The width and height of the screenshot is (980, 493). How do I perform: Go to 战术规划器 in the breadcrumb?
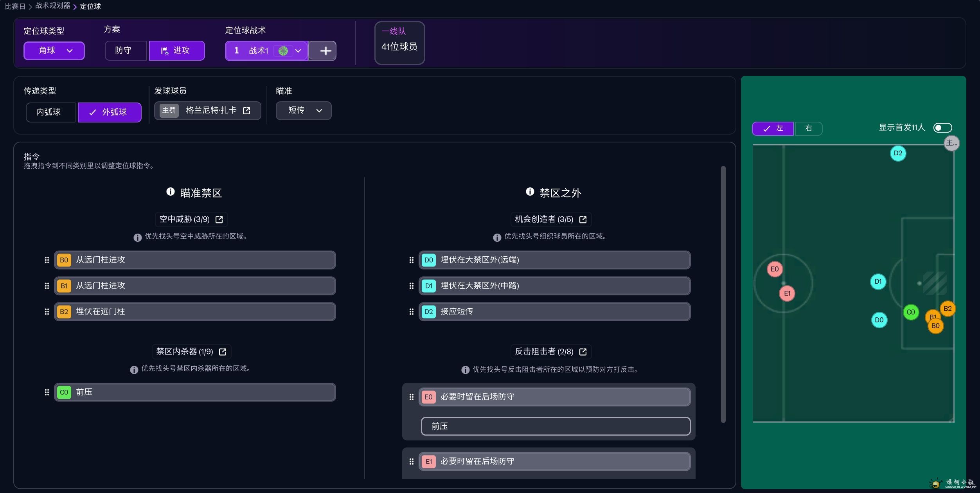point(52,6)
